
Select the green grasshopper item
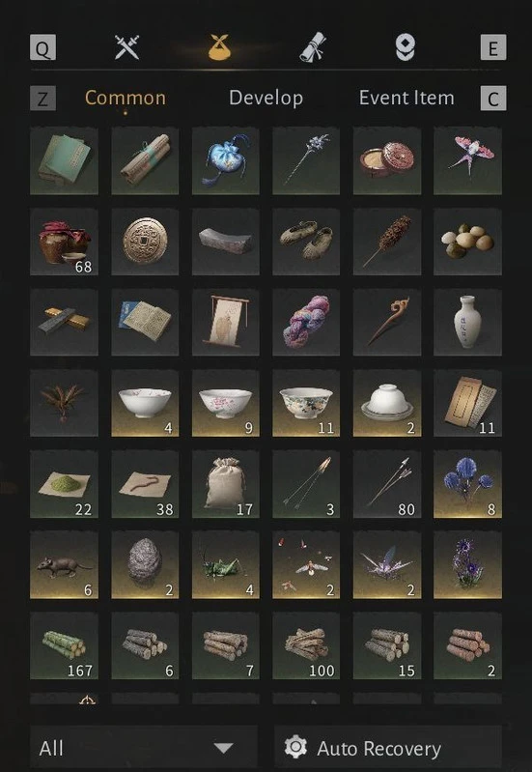coord(225,564)
